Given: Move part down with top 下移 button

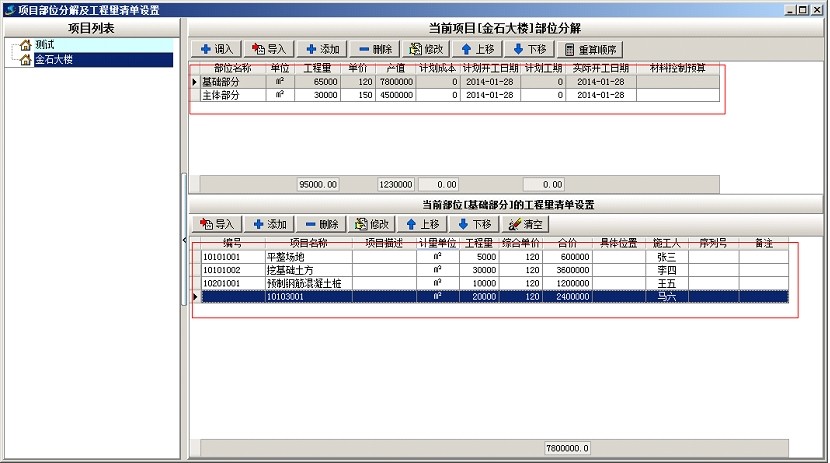Looking at the screenshot, I should pos(529,49).
